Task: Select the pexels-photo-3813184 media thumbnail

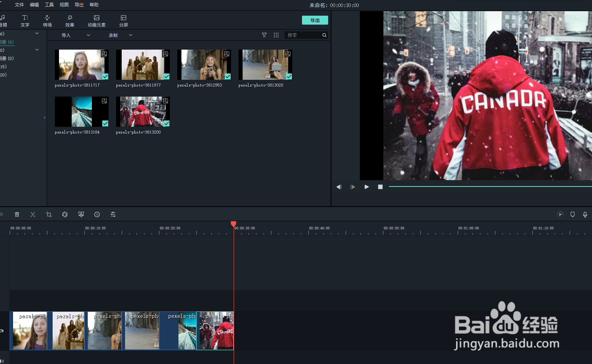Action: click(82, 112)
